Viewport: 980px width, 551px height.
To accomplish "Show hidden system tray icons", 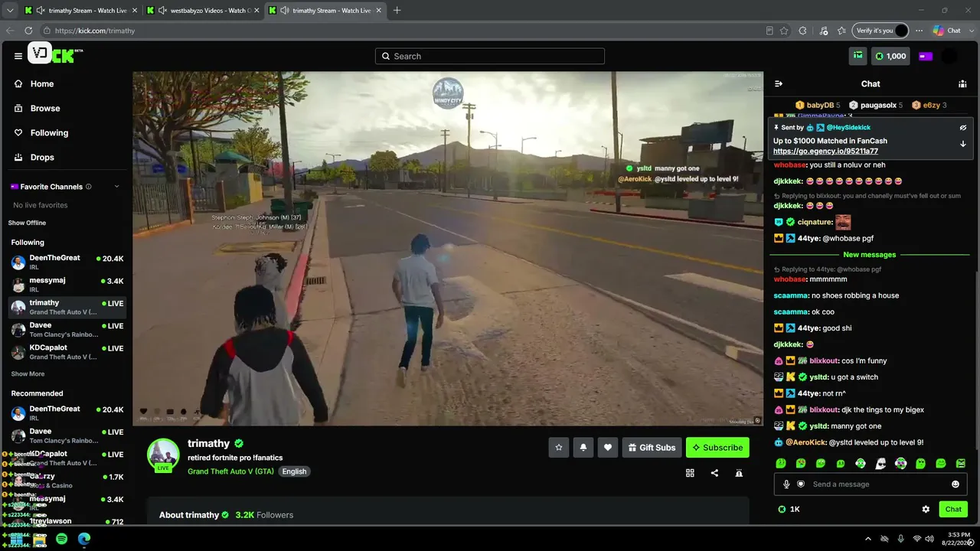I will pos(867,539).
